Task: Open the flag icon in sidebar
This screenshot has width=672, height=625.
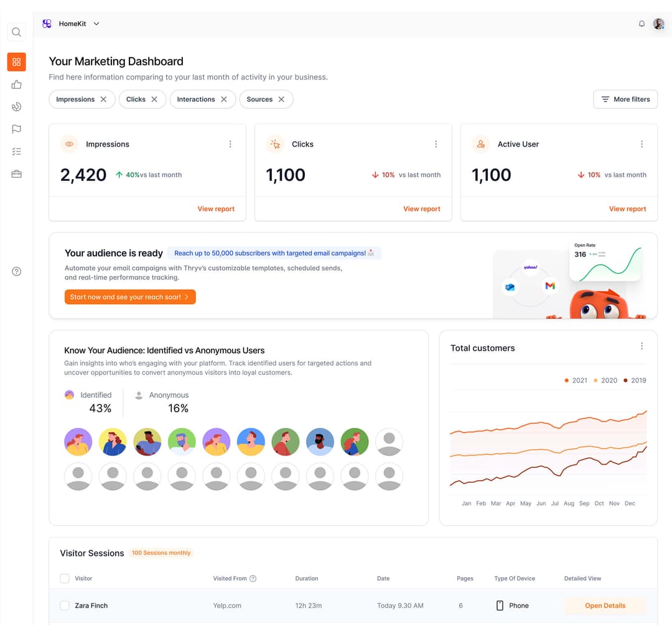Action: [17, 129]
